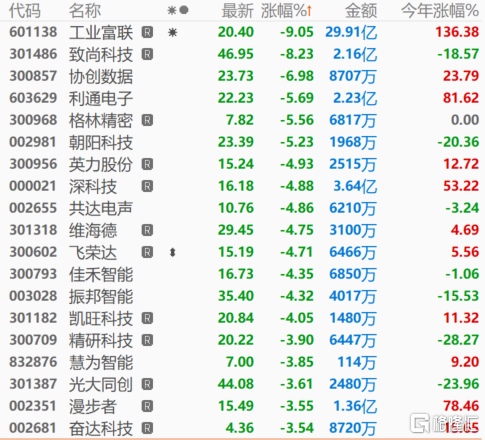
Task: Select stock 慧为智能
Action: click(101, 362)
